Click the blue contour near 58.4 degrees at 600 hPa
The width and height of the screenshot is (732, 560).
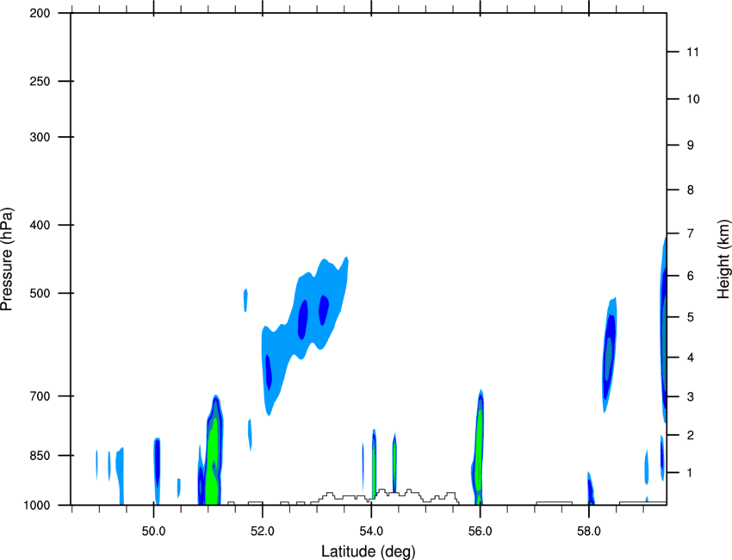608,353
